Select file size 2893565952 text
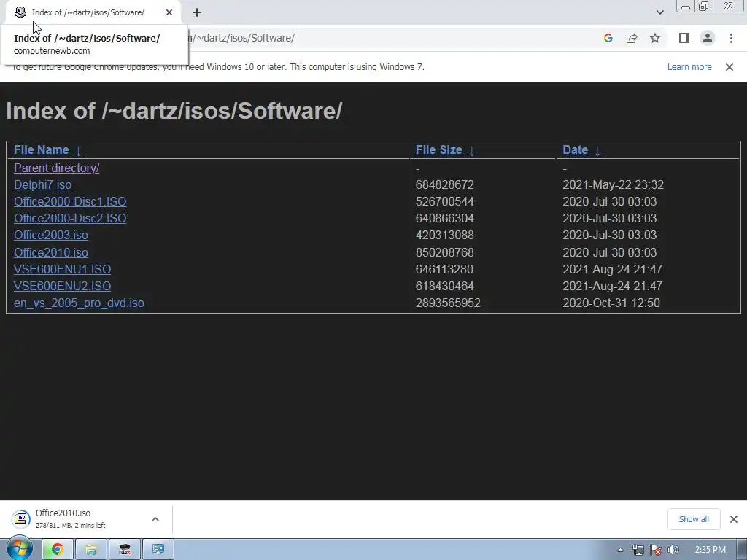Viewport: 747px width, 560px height. tap(448, 303)
